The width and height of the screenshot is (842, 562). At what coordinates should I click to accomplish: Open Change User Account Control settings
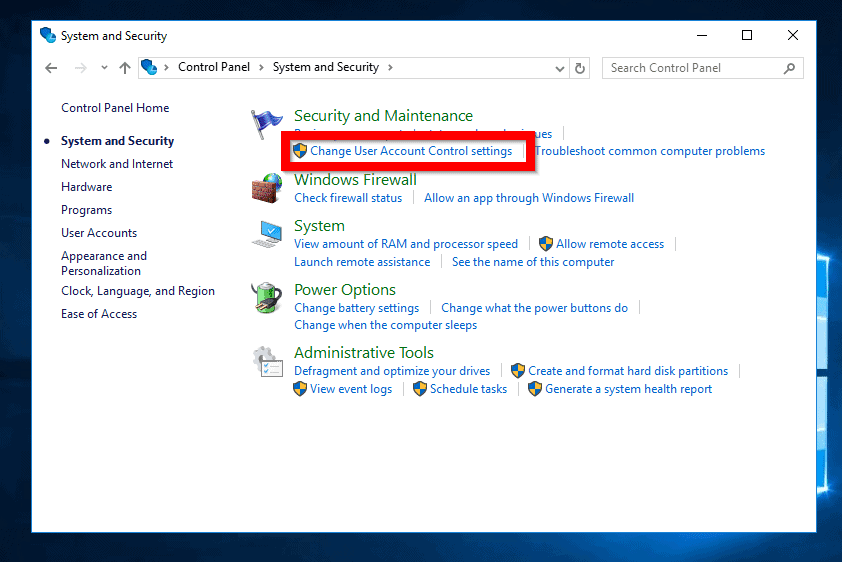(x=411, y=151)
